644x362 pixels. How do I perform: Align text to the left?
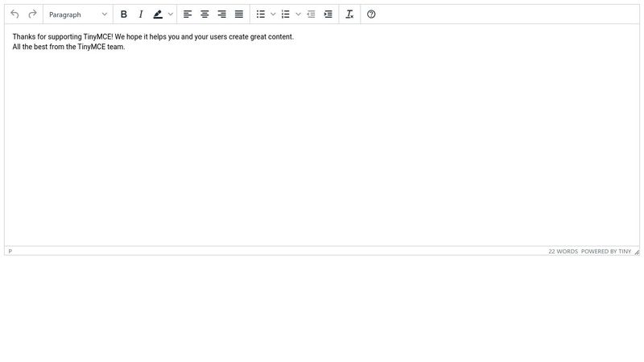(188, 14)
